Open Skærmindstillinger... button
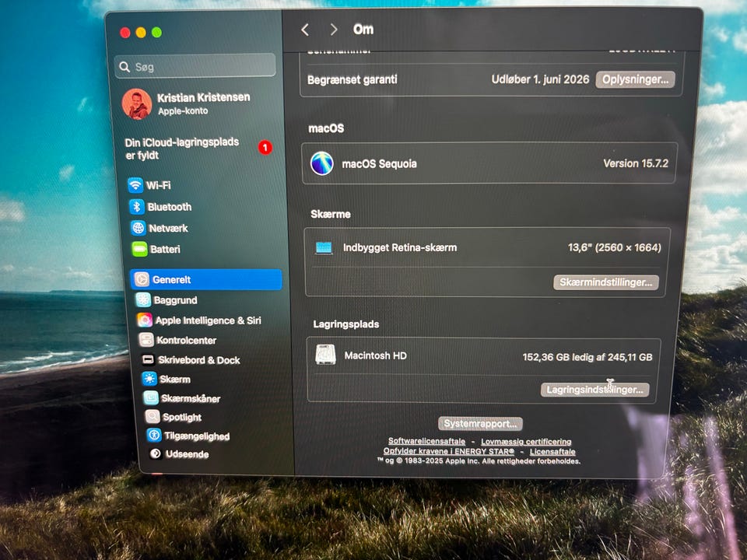The width and height of the screenshot is (747, 560). [606, 282]
